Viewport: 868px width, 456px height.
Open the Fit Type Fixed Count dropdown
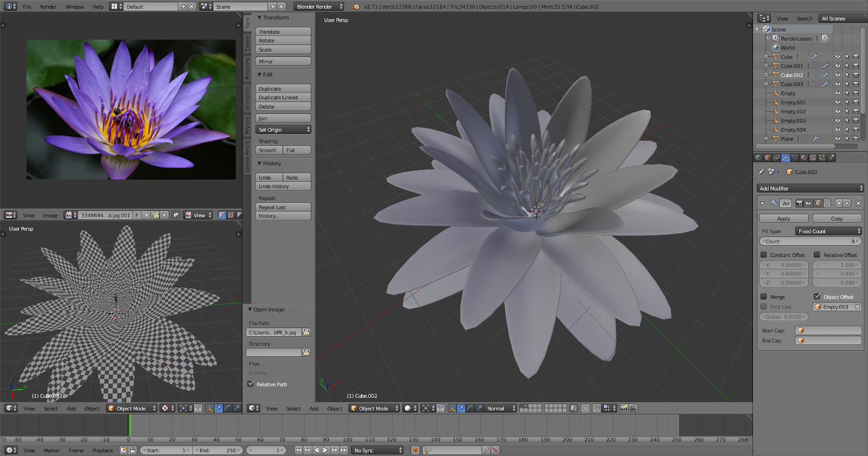point(828,231)
